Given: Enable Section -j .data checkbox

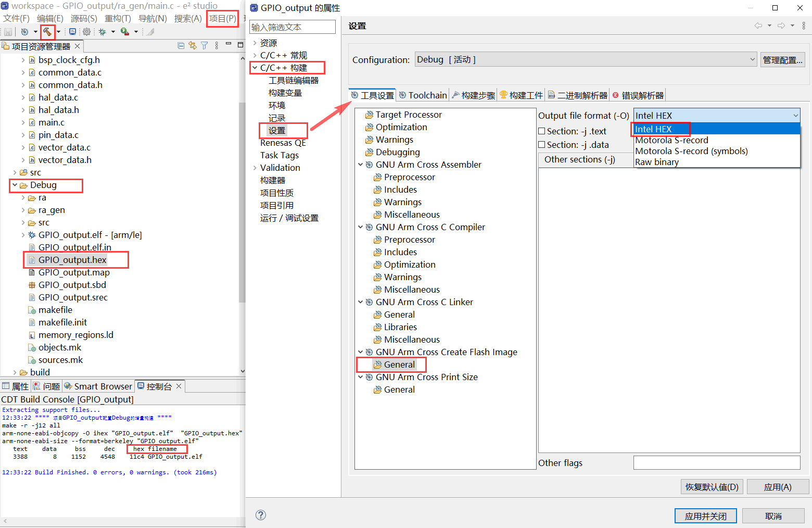Looking at the screenshot, I should pyautogui.click(x=542, y=145).
